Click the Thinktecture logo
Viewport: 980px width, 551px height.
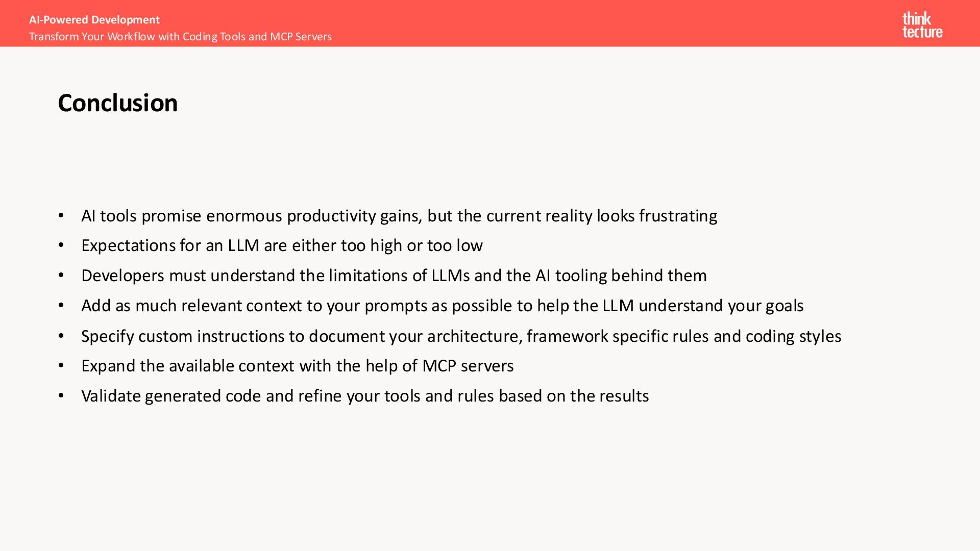coord(922,25)
